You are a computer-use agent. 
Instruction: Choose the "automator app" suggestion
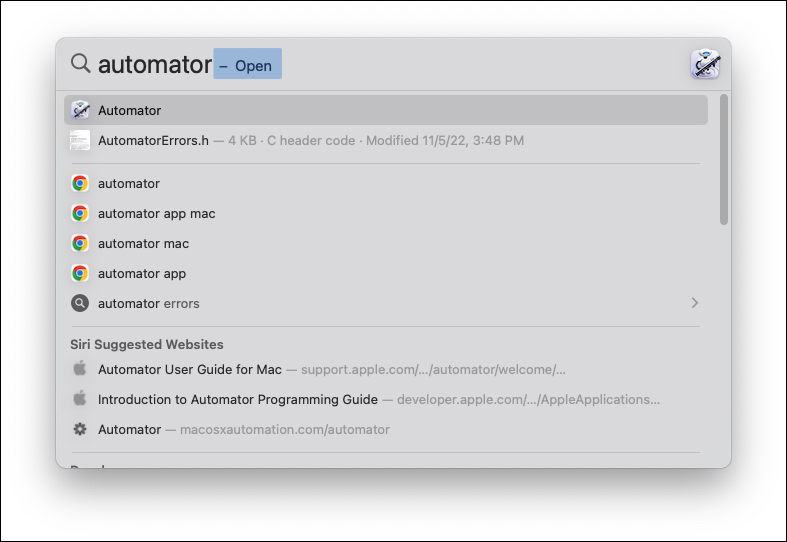coord(386,274)
